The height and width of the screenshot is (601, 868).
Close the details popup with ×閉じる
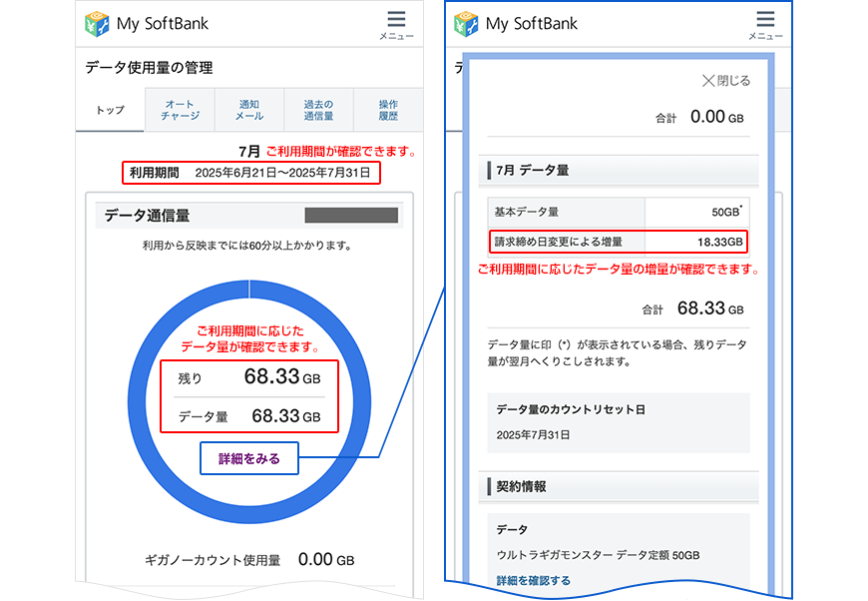725,81
